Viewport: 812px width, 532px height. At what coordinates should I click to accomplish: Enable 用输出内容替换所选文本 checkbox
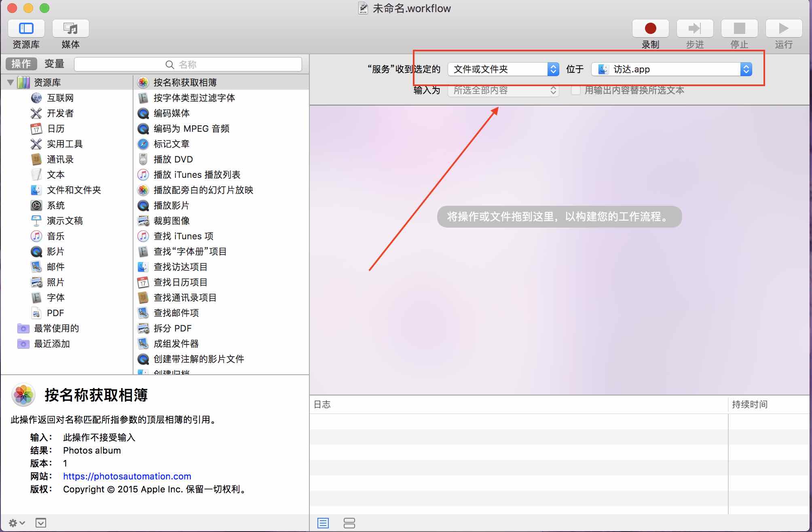575,90
